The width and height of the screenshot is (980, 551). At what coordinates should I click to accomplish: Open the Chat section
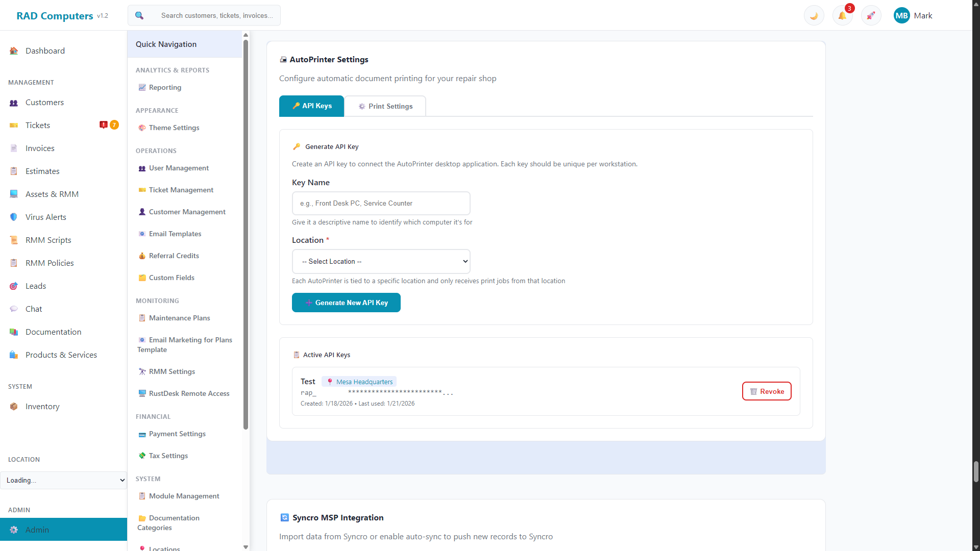(34, 309)
